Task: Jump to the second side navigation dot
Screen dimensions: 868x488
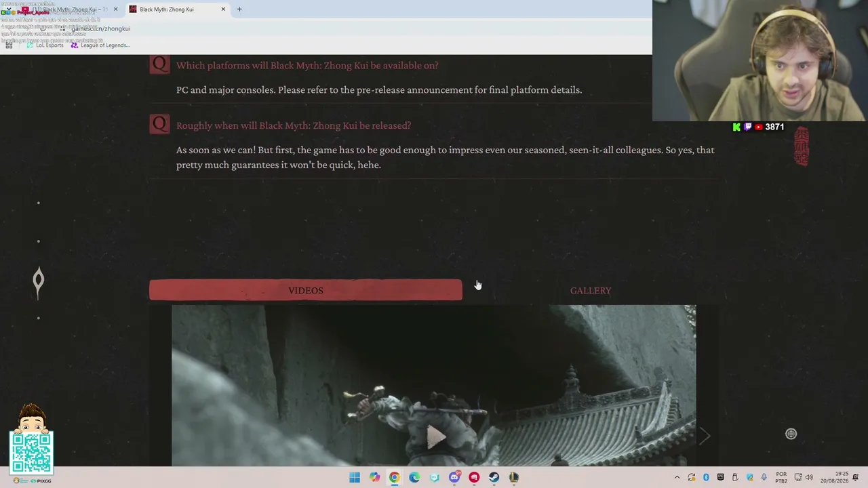Action: click(38, 241)
